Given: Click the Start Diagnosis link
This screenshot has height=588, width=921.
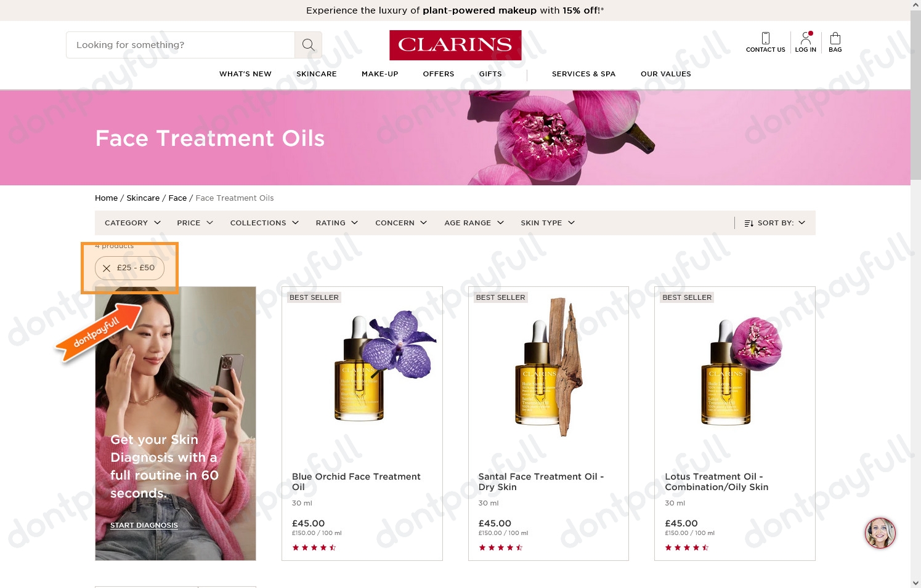Looking at the screenshot, I should coord(144,525).
